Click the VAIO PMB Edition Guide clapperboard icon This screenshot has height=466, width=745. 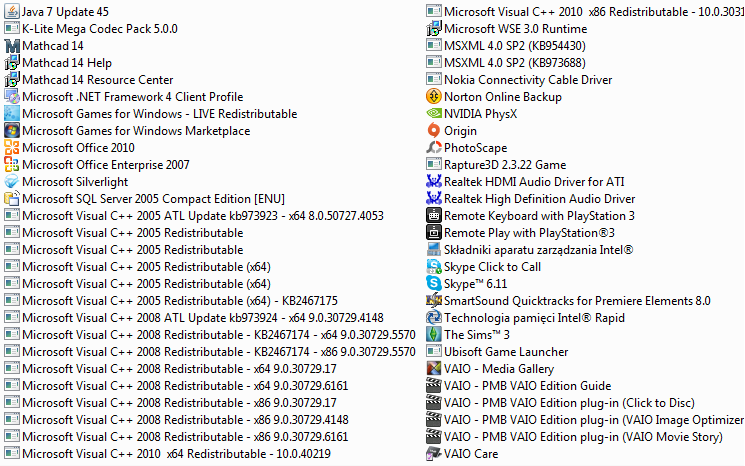pos(433,386)
